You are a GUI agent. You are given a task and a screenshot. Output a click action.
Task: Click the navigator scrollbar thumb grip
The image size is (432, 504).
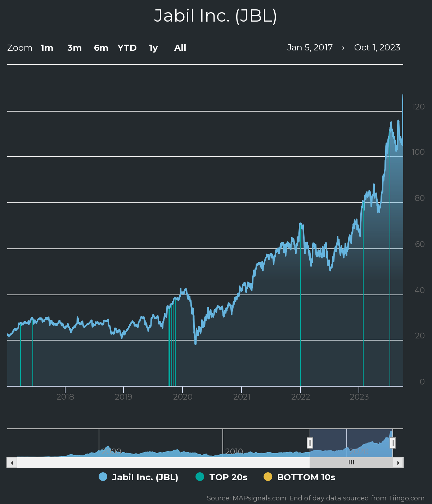tap(351, 463)
